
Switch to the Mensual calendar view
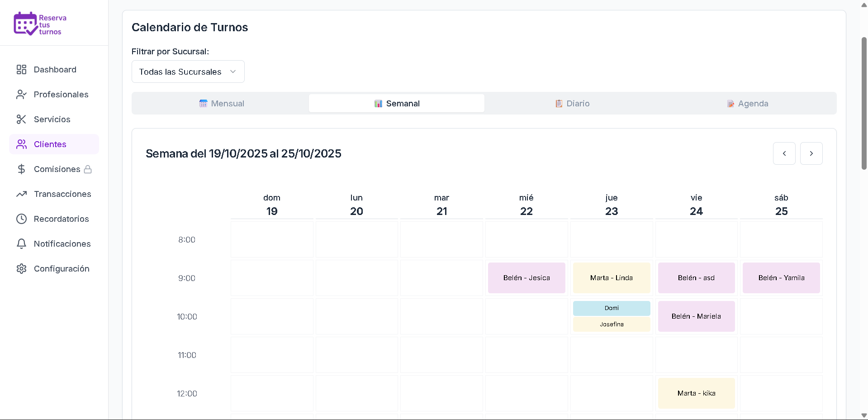(x=222, y=103)
